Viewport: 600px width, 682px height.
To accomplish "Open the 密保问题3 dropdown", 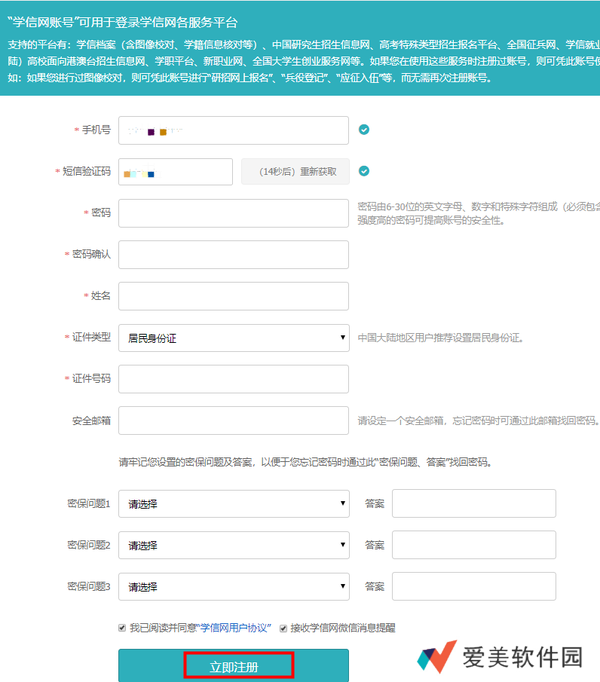I will pyautogui.click(x=234, y=587).
